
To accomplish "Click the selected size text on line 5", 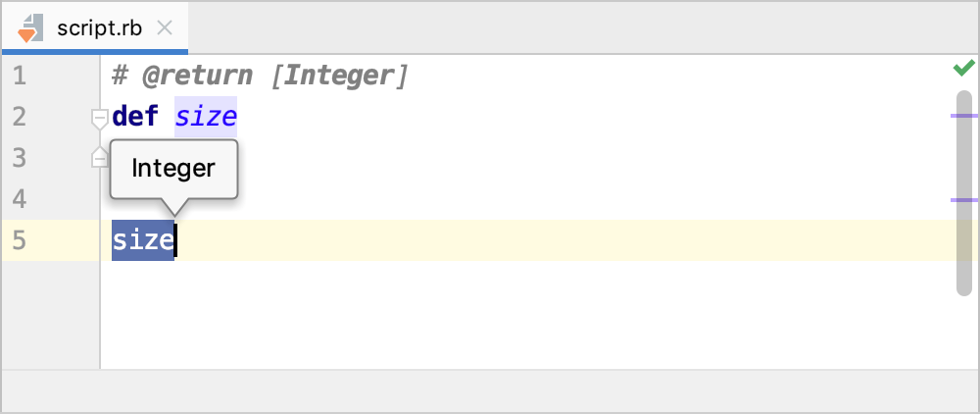I will [142, 240].
